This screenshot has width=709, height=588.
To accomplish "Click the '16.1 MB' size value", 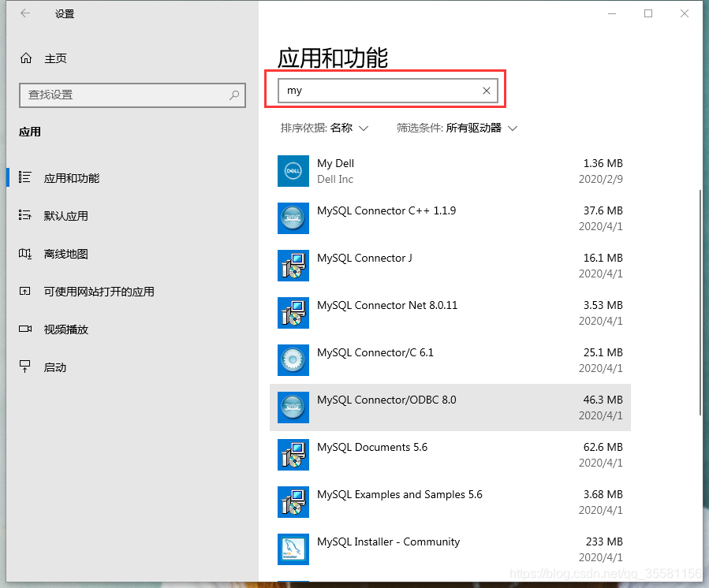I will [x=603, y=258].
